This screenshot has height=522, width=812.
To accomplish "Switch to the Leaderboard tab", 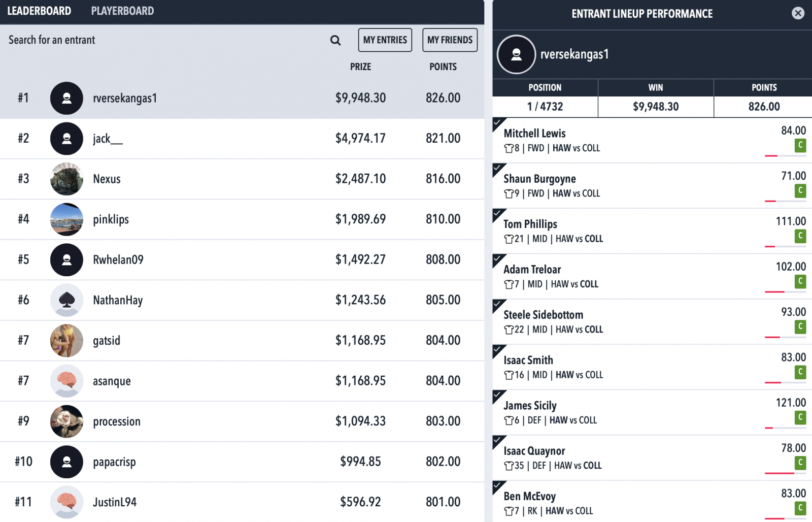I will [x=39, y=11].
